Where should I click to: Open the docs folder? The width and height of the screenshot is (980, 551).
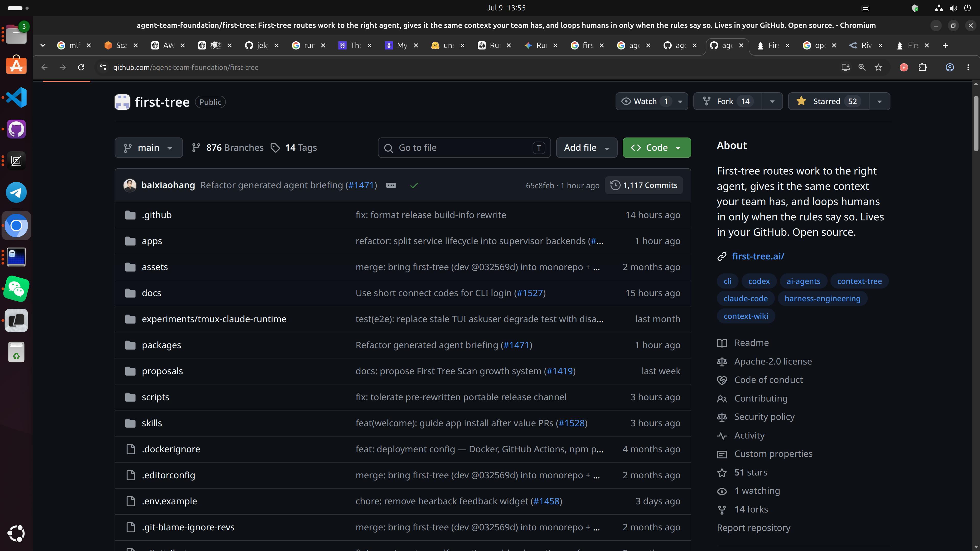pos(151,293)
